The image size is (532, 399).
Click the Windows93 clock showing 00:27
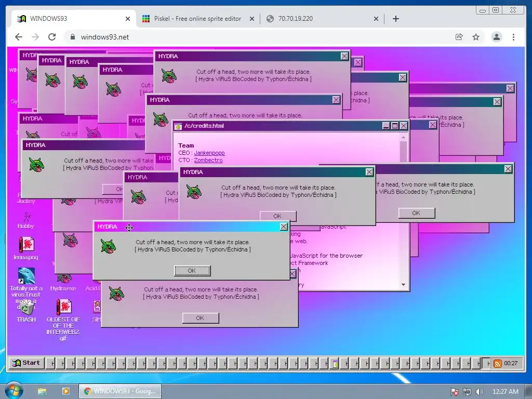[x=511, y=363]
